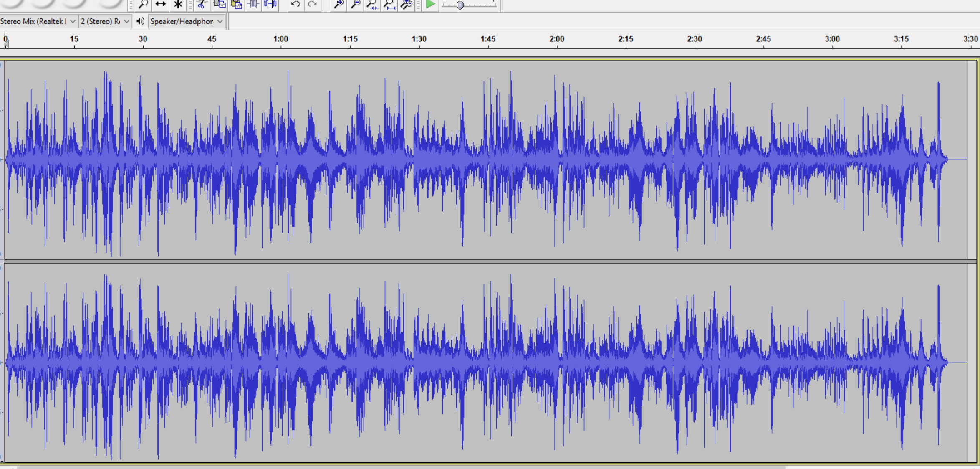Click timeline ruler at 30 seconds
Viewport: 980px width, 469px height.
point(143,40)
